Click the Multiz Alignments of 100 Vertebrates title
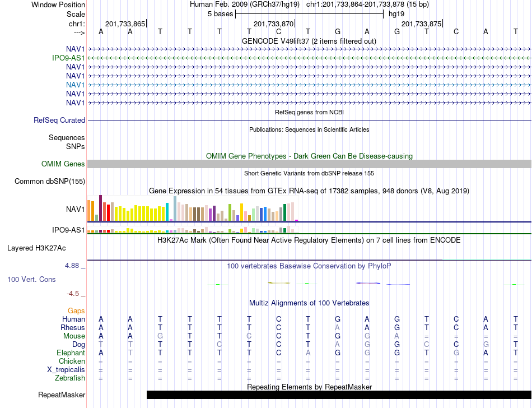This screenshot has height=408, width=532. point(309,303)
